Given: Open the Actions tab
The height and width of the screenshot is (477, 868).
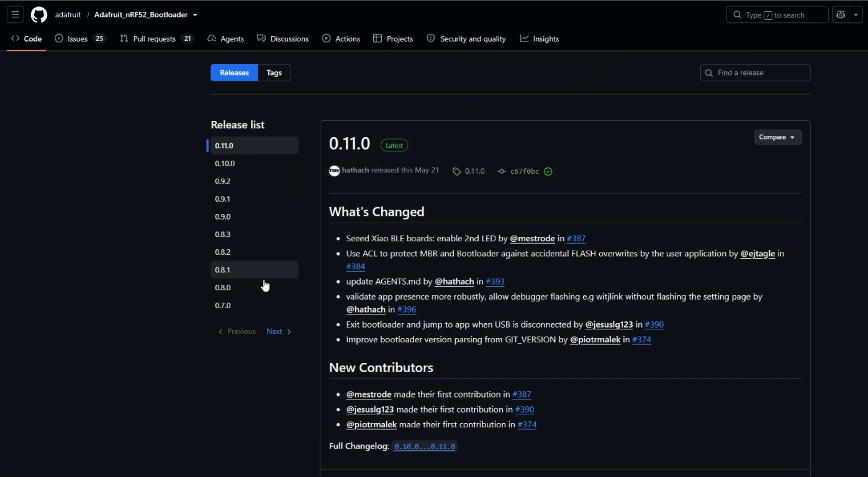Looking at the screenshot, I should click(341, 38).
